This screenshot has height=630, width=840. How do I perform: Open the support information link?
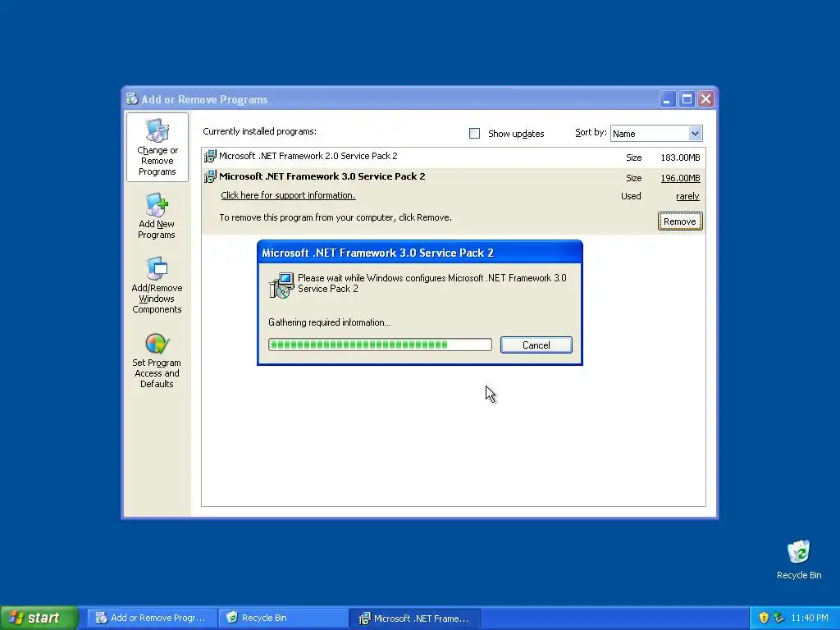pos(288,195)
